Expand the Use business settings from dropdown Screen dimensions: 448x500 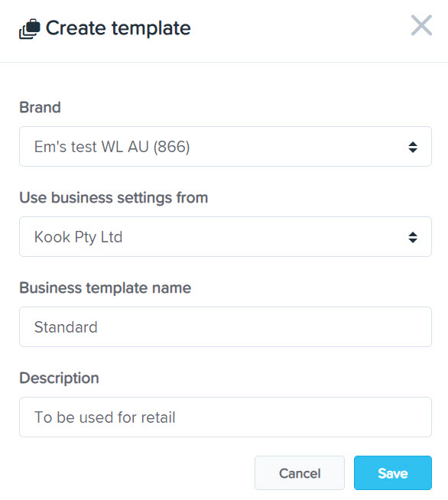pyautogui.click(x=226, y=236)
